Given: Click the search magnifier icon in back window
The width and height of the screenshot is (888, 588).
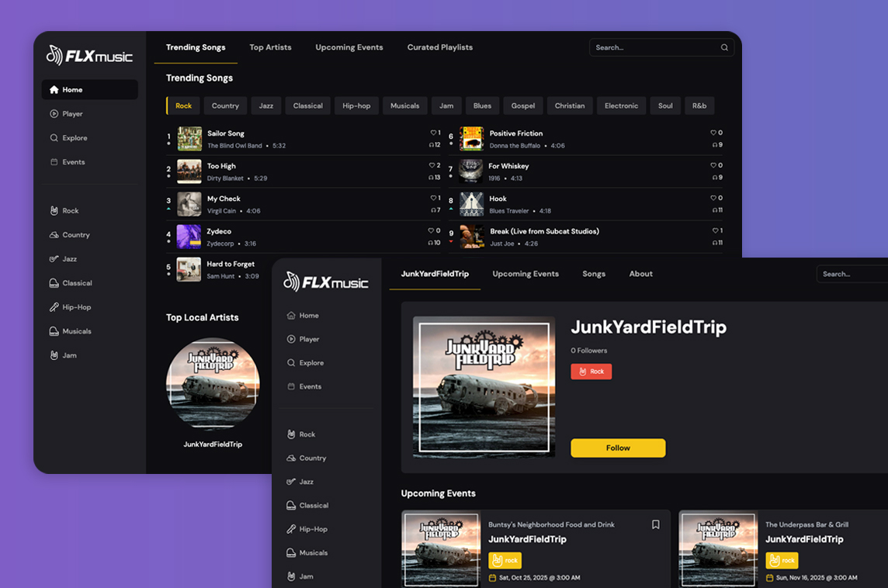Looking at the screenshot, I should (724, 47).
